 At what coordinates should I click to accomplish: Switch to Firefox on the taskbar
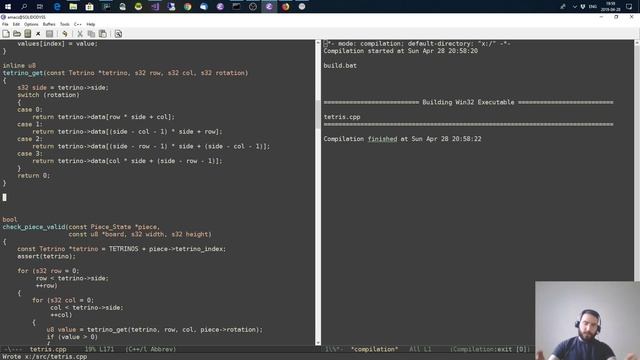click(285, 7)
